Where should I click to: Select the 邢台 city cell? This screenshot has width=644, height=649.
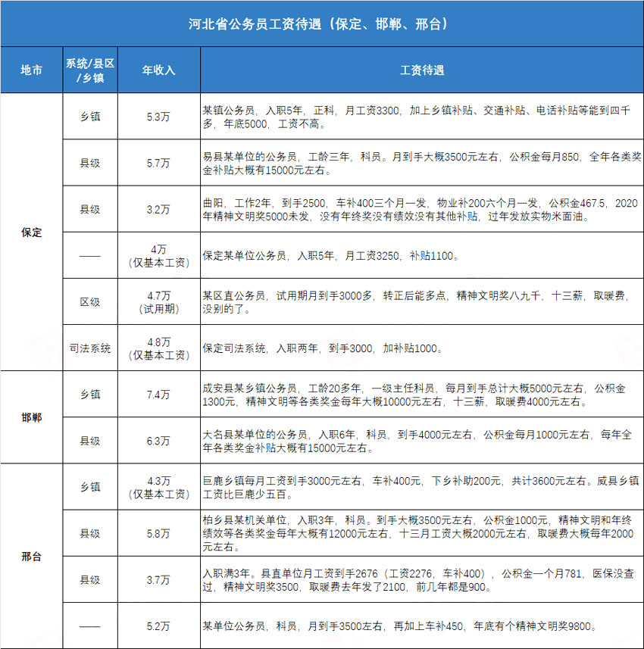(x=31, y=556)
